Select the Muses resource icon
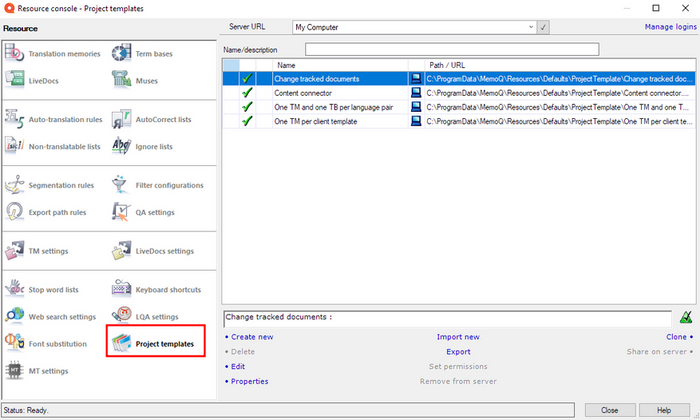700x420 pixels. click(121, 79)
